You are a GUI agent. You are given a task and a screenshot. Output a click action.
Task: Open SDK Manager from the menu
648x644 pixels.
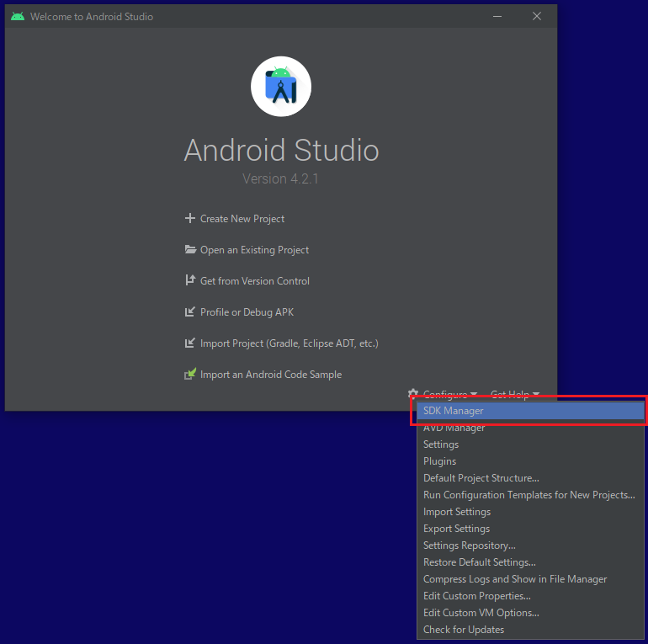click(x=530, y=411)
